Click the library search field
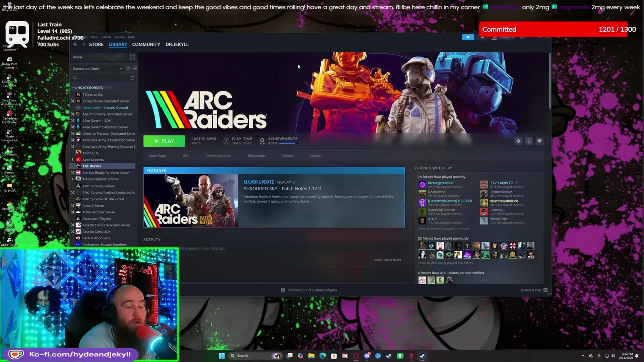The height and width of the screenshot is (362, 644). [x=101, y=78]
